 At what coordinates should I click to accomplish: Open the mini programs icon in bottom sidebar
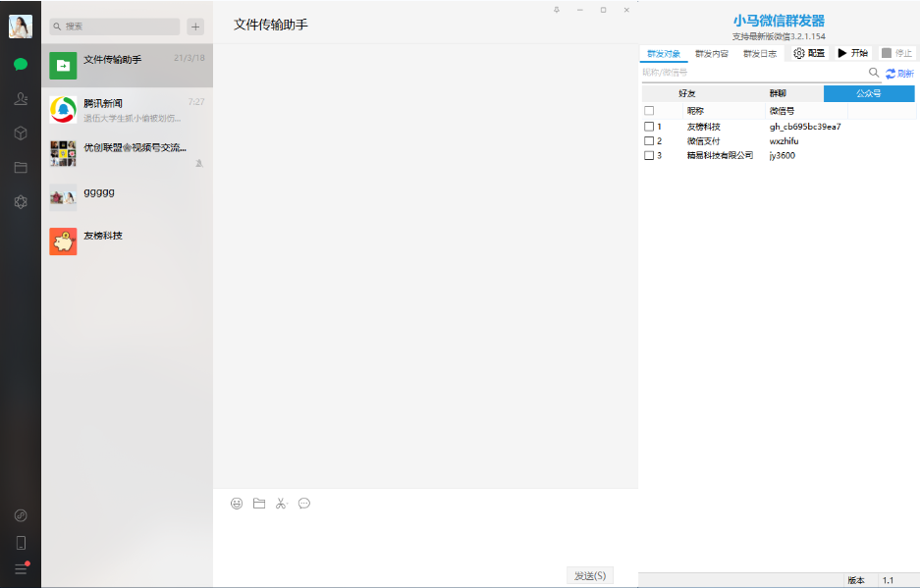[21, 515]
